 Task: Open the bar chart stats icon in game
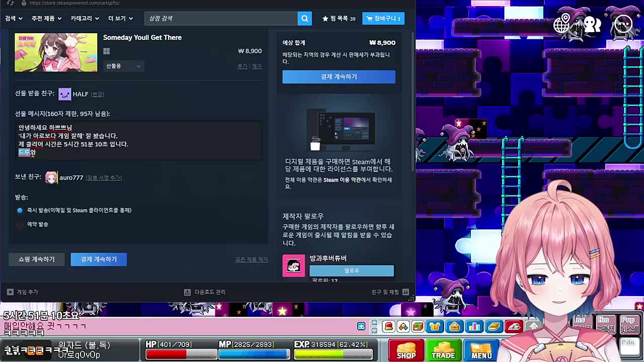(x=474, y=327)
